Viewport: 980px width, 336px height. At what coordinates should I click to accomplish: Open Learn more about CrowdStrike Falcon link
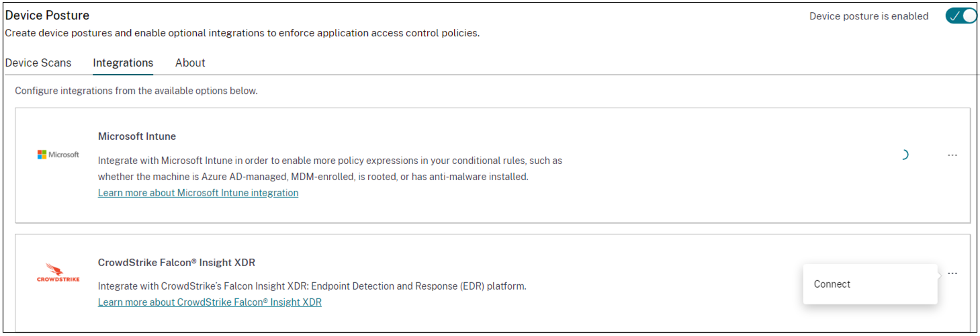[x=210, y=302]
